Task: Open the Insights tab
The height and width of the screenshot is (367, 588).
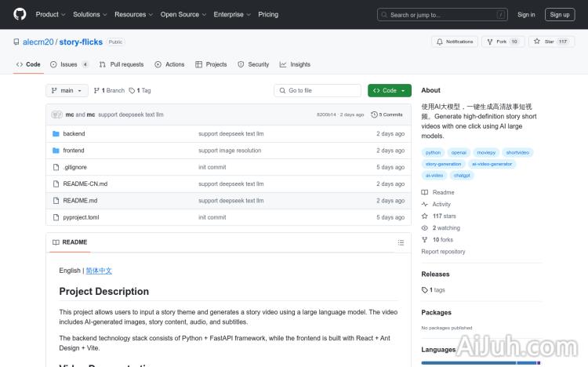Action: 296,64
